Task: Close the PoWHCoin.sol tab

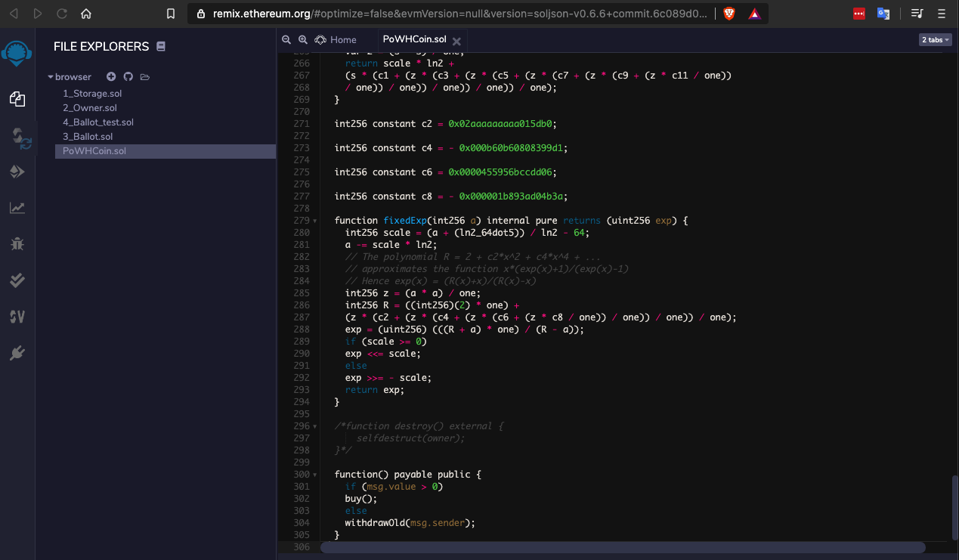Action: pos(456,41)
